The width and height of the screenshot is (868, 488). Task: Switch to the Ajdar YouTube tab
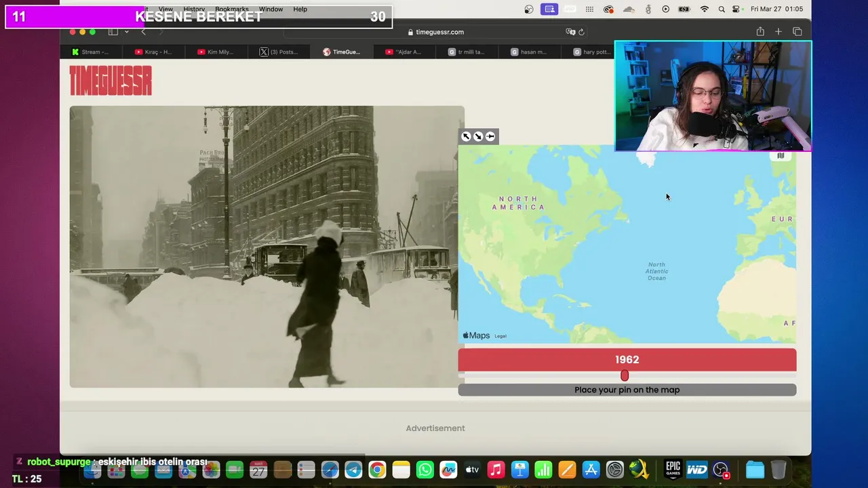tap(403, 52)
